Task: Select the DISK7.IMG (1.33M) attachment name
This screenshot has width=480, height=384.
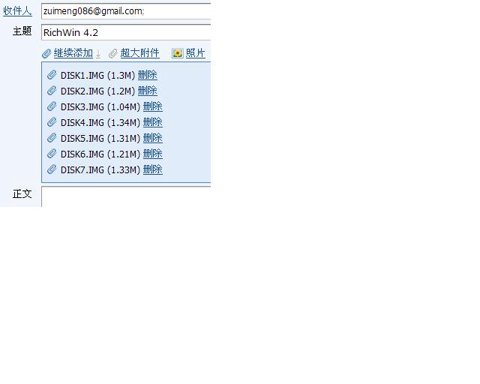Action: [100, 170]
